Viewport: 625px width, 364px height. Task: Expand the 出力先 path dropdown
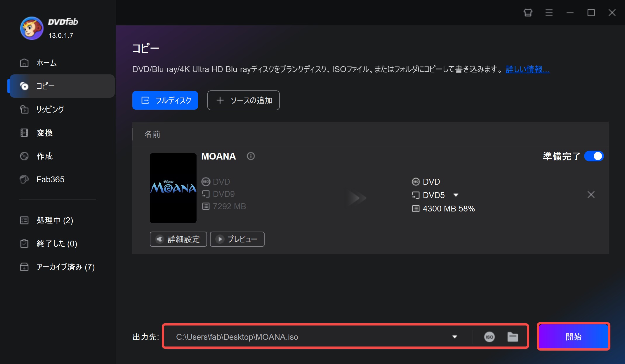coord(454,337)
